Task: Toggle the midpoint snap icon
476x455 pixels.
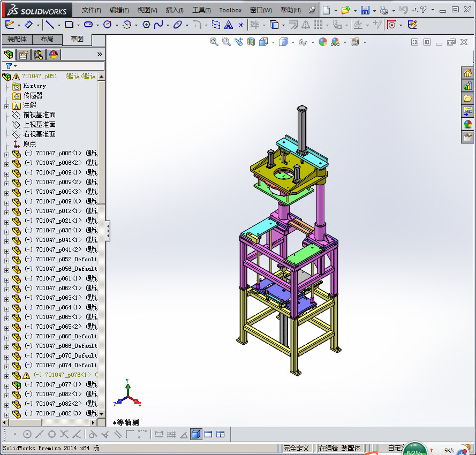Action: [x=40, y=434]
